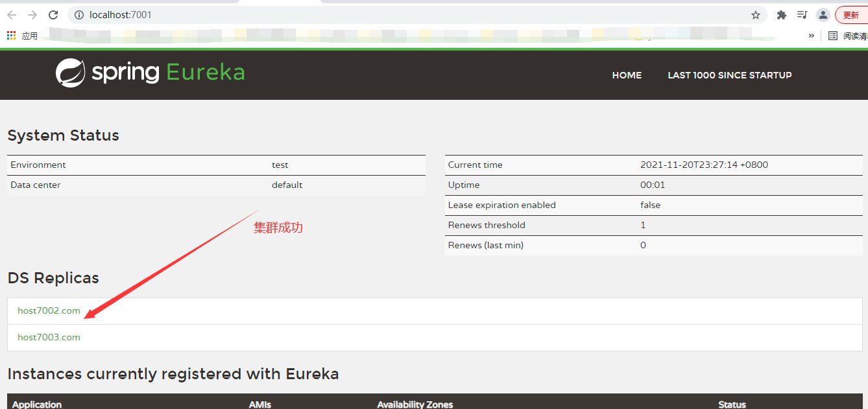This screenshot has height=409, width=868.
Task: Select the timestamp 2021-11-20T23:27:14 +0800
Action: [704, 165]
